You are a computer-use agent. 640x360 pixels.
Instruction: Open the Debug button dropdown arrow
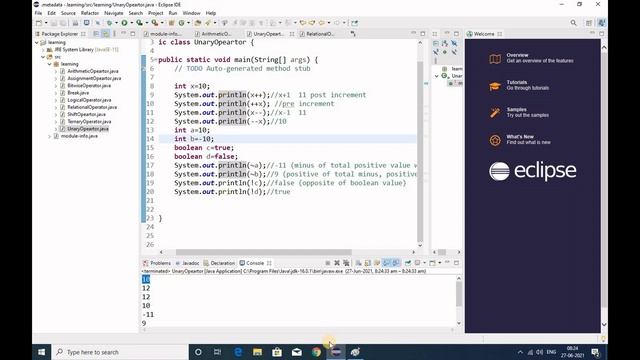tap(116, 23)
